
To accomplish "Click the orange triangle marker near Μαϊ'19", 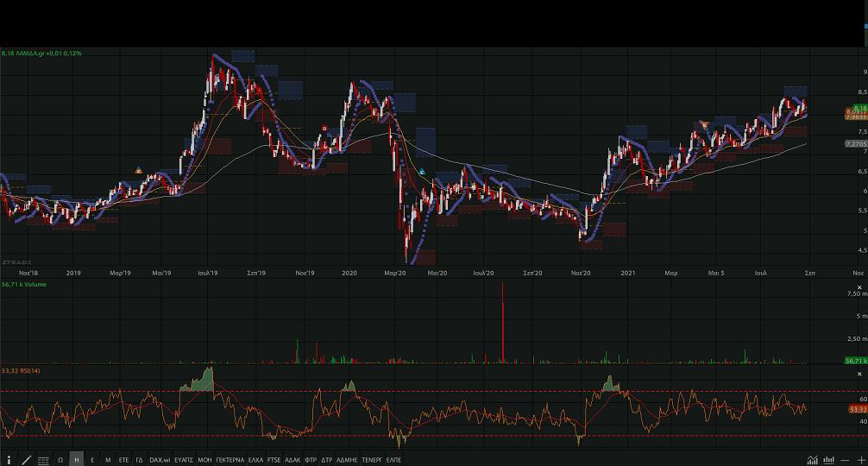I will [x=139, y=170].
